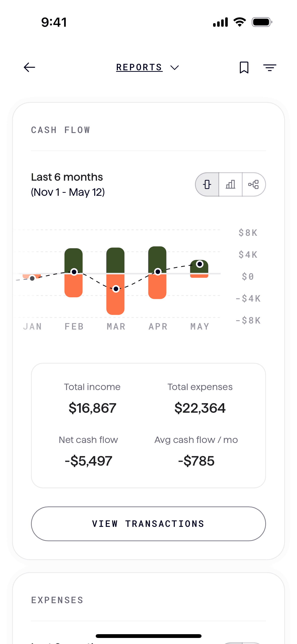The image size is (297, 644).
Task: Tap the back arrow icon
Action: coord(29,67)
